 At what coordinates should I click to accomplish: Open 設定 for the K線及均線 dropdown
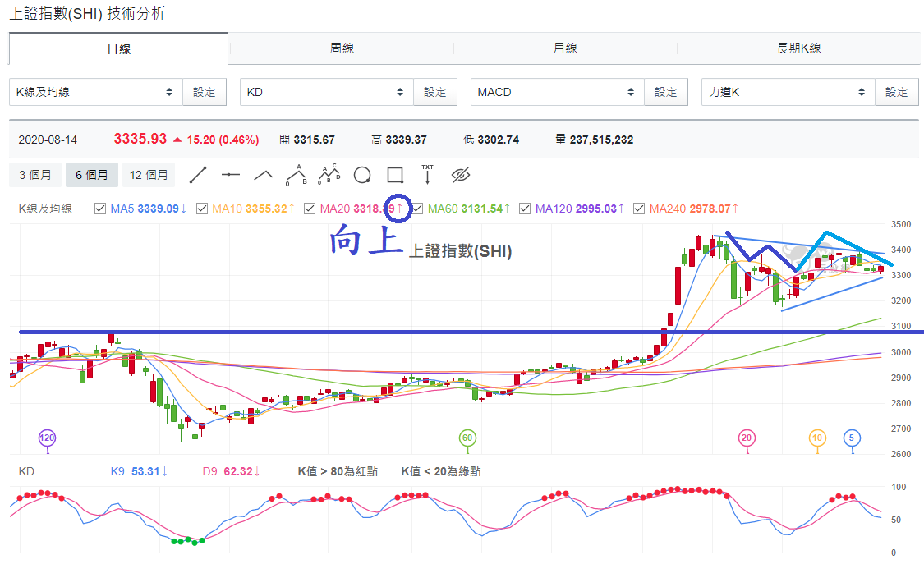pyautogui.click(x=205, y=93)
